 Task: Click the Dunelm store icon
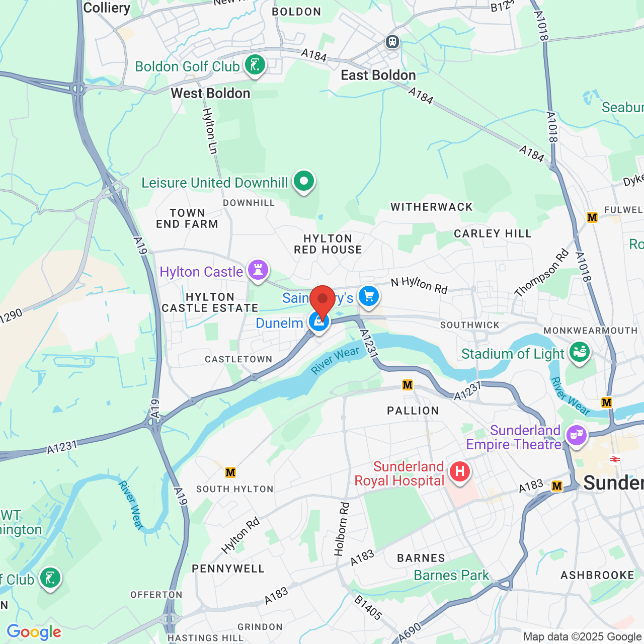tap(318, 323)
